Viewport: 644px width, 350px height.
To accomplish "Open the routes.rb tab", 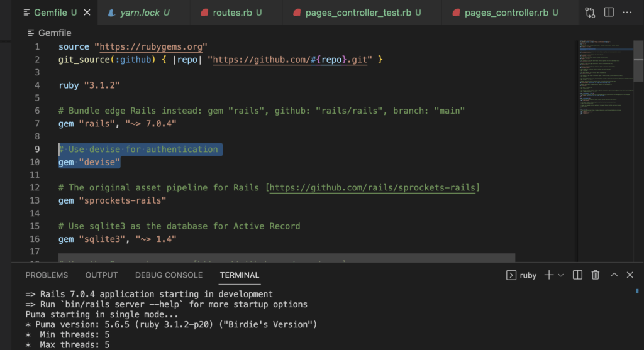I will click(x=231, y=13).
